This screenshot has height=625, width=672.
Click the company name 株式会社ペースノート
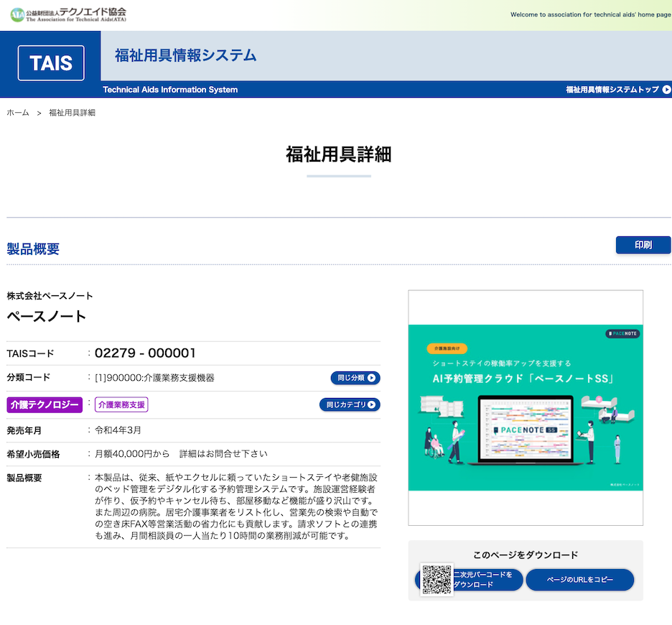[x=50, y=296]
